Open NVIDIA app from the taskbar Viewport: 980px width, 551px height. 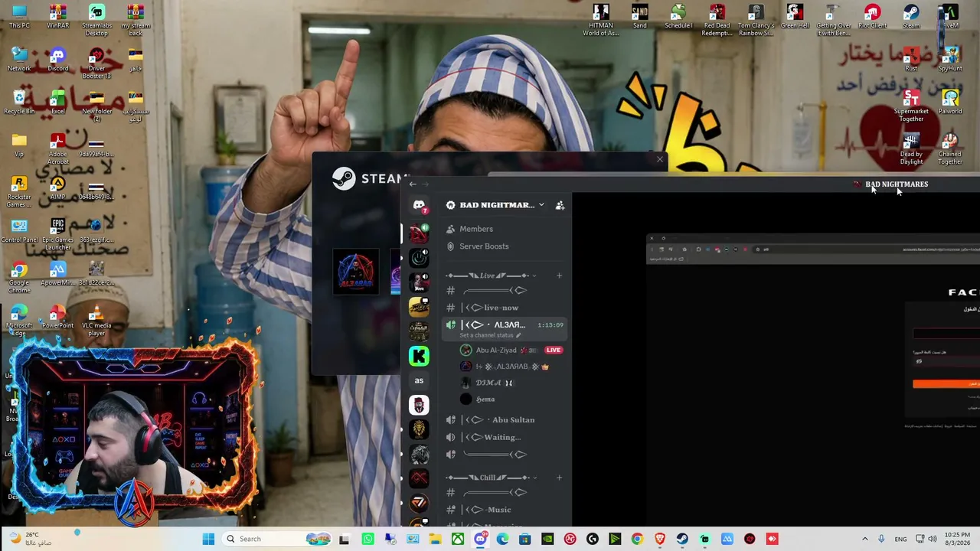point(547,539)
